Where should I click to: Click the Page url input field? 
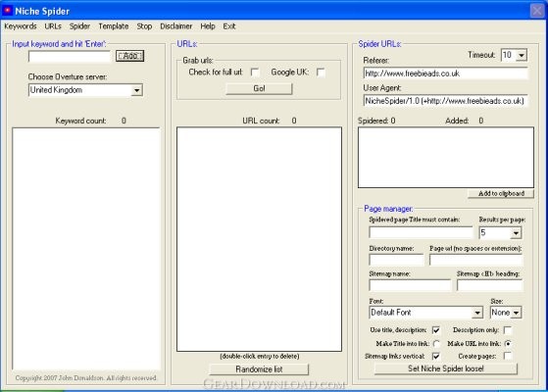[x=476, y=260]
